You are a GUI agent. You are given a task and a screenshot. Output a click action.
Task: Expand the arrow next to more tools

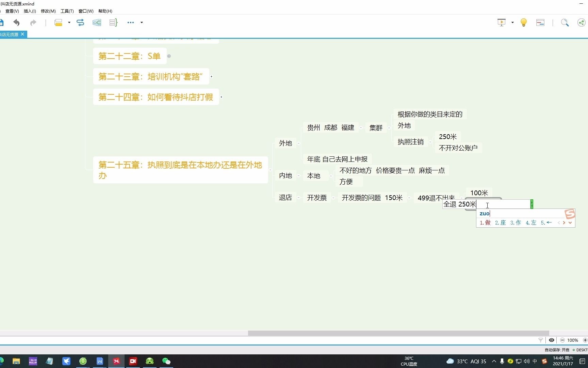click(142, 22)
